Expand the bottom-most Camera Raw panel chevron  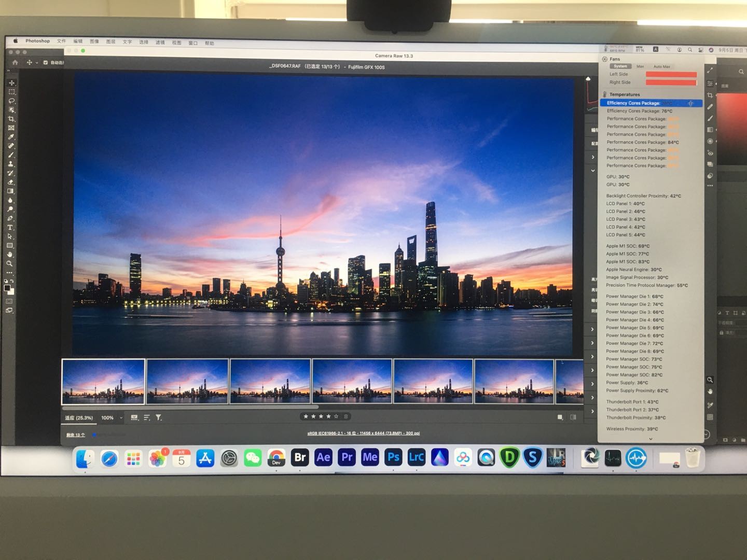point(593,411)
